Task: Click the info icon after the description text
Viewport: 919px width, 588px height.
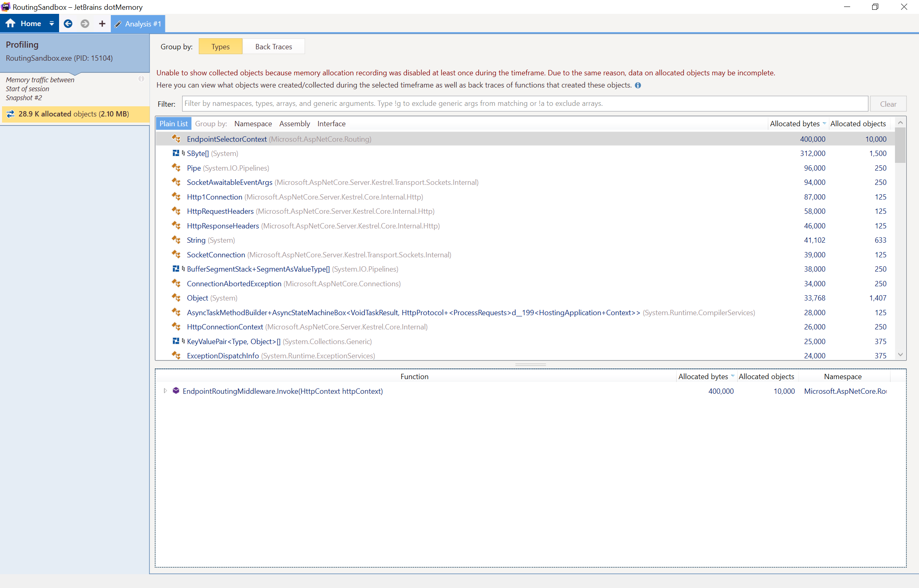Action: (x=638, y=85)
